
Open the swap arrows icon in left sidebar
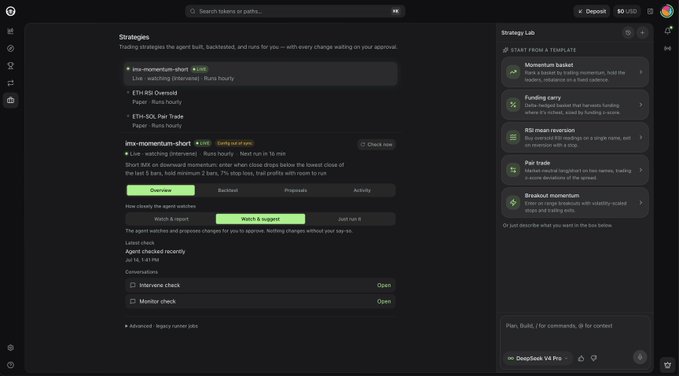pyautogui.click(x=11, y=83)
